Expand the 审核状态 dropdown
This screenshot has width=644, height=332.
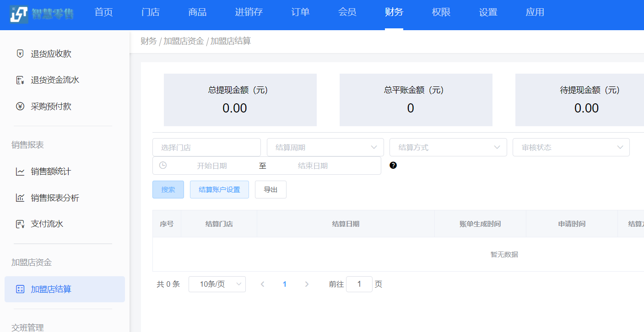point(571,147)
